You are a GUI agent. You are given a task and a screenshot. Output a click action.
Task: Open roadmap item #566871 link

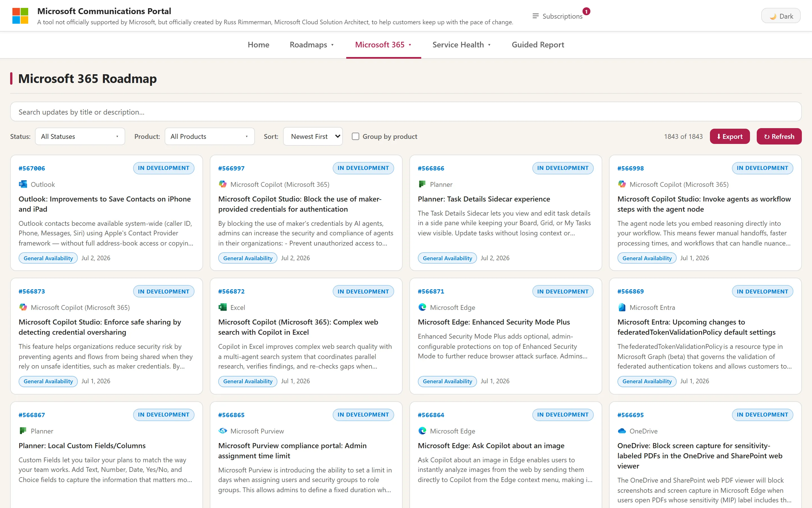tap(431, 291)
